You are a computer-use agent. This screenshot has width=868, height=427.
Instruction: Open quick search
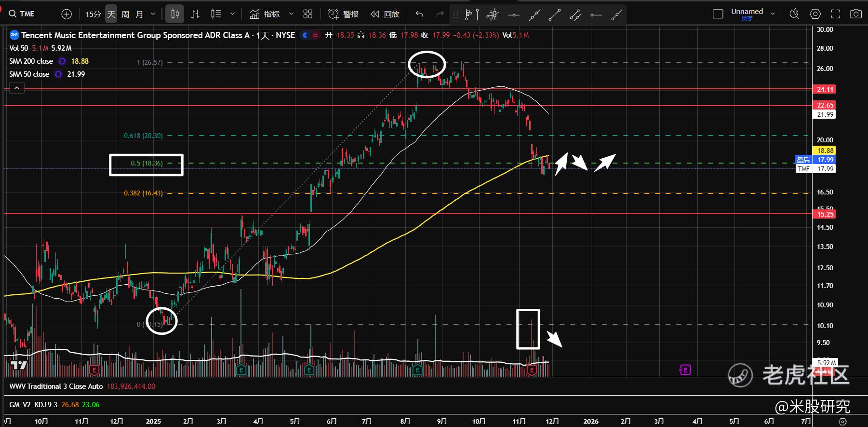(795, 14)
